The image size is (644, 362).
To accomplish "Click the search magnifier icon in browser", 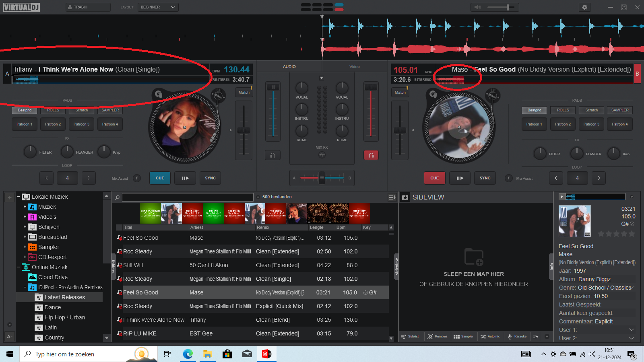I will (118, 197).
